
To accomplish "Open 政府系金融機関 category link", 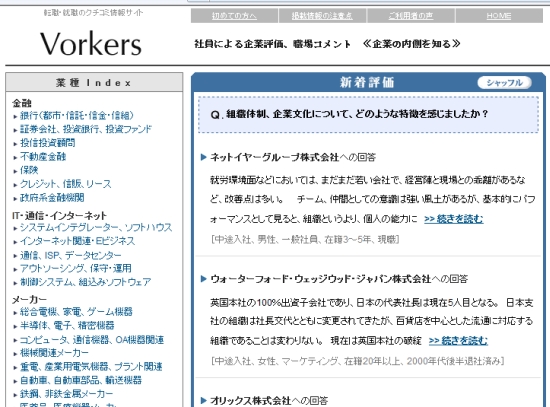I will coord(52,198).
